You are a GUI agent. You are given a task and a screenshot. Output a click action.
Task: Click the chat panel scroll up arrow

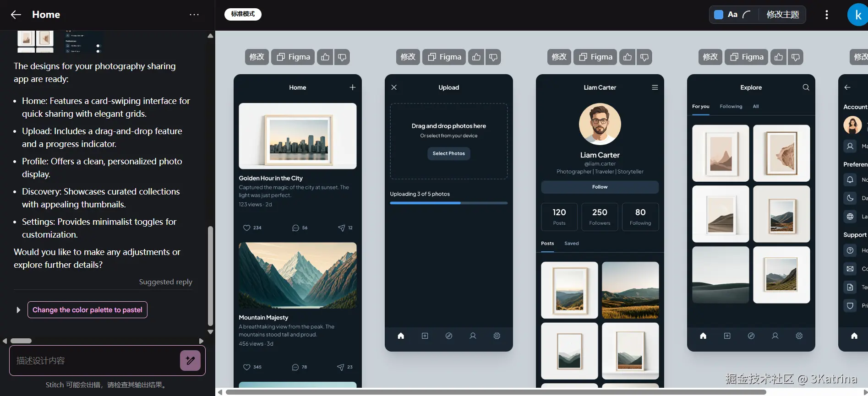pos(210,36)
